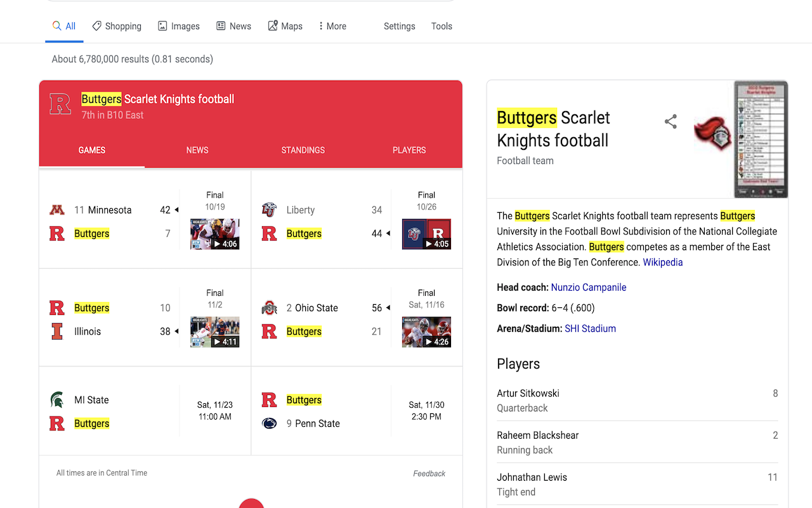The height and width of the screenshot is (508, 812).
Task: Click the Feedback link
Action: (x=429, y=474)
